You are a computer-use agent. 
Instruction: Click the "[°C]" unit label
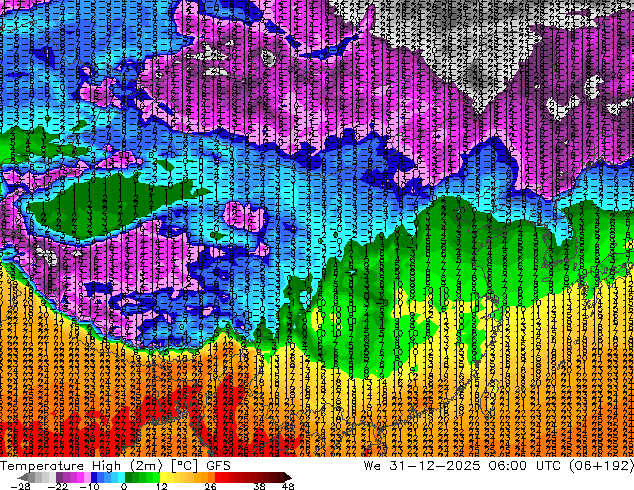pyautogui.click(x=185, y=466)
